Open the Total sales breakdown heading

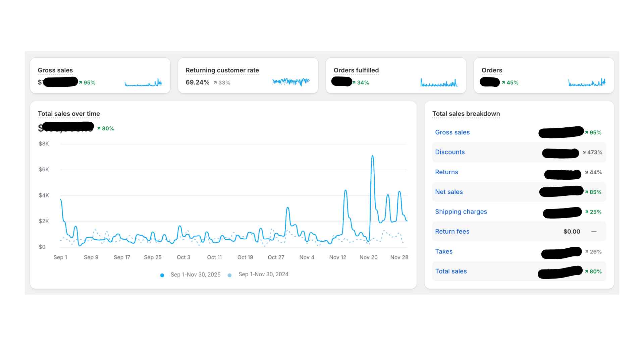466,114
